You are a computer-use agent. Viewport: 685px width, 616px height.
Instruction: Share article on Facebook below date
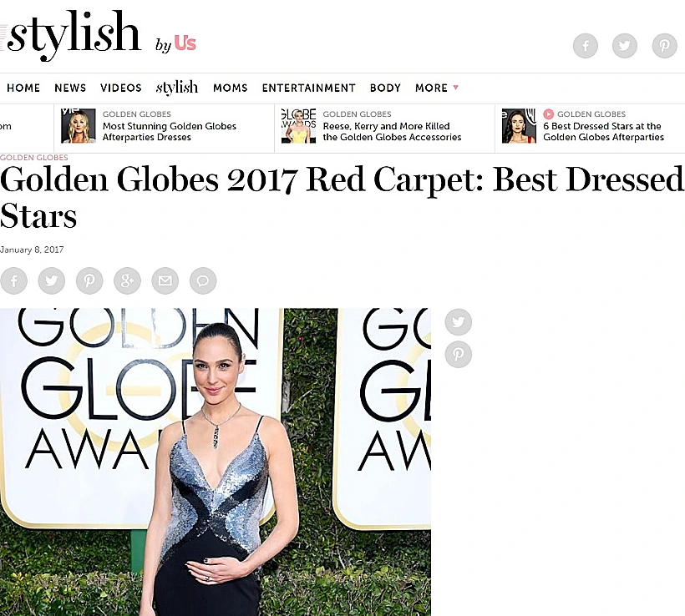click(x=13, y=280)
